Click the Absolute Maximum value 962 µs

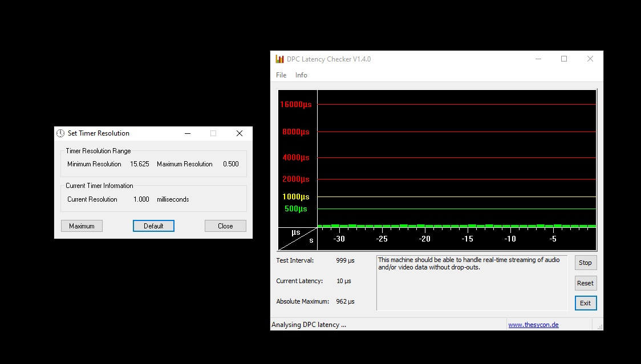click(345, 301)
